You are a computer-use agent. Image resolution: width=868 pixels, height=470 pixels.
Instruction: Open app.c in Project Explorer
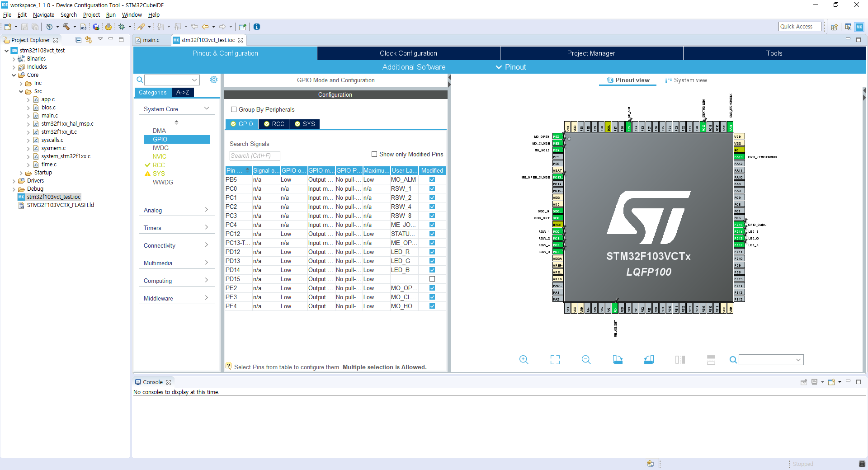(48, 99)
